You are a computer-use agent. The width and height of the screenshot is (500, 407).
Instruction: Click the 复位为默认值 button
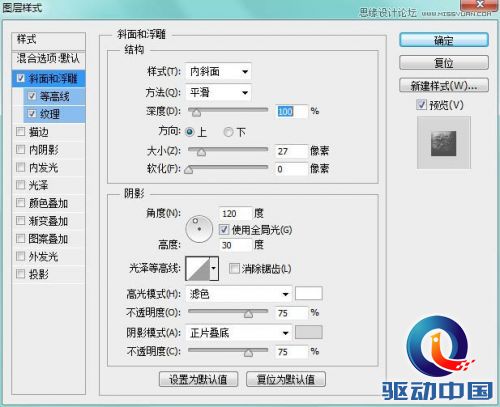coord(286,379)
